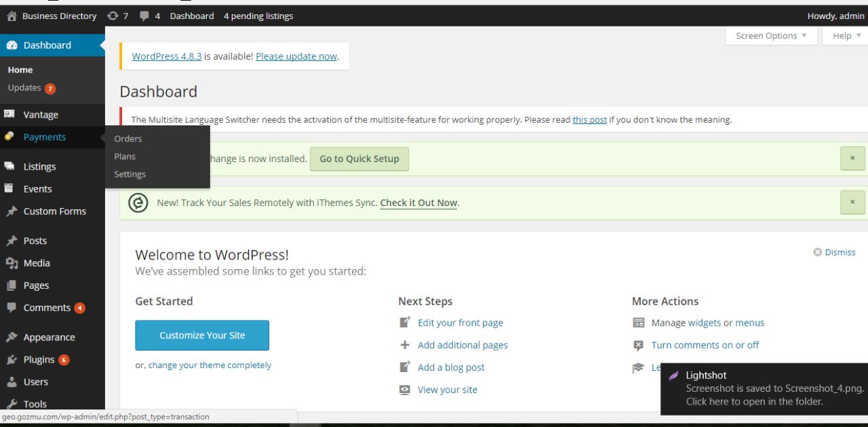868x427 pixels.
Task: Open the Payments sidebar menu item
Action: coord(52,137)
